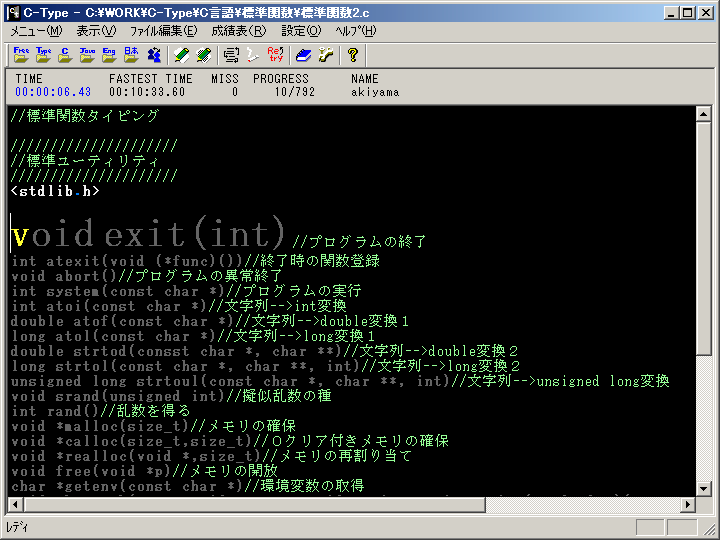Open the メニュー(M) menu
720x540 pixels.
(x=36, y=31)
